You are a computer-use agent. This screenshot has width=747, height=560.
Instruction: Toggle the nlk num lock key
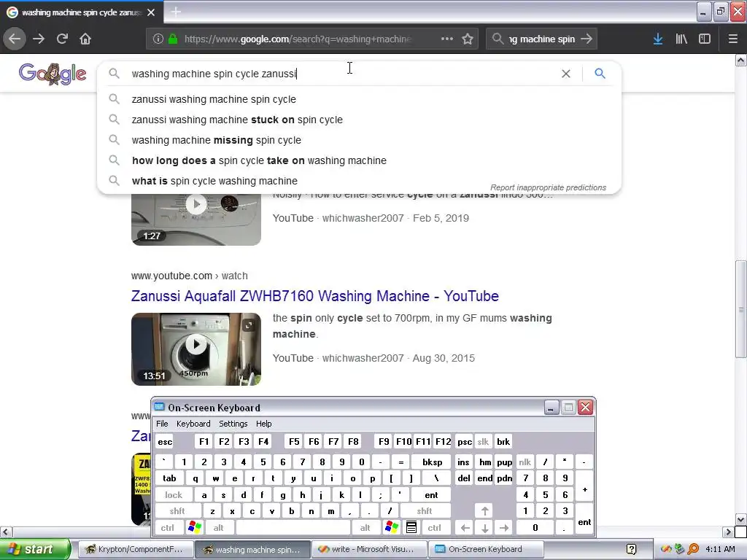(x=525, y=462)
